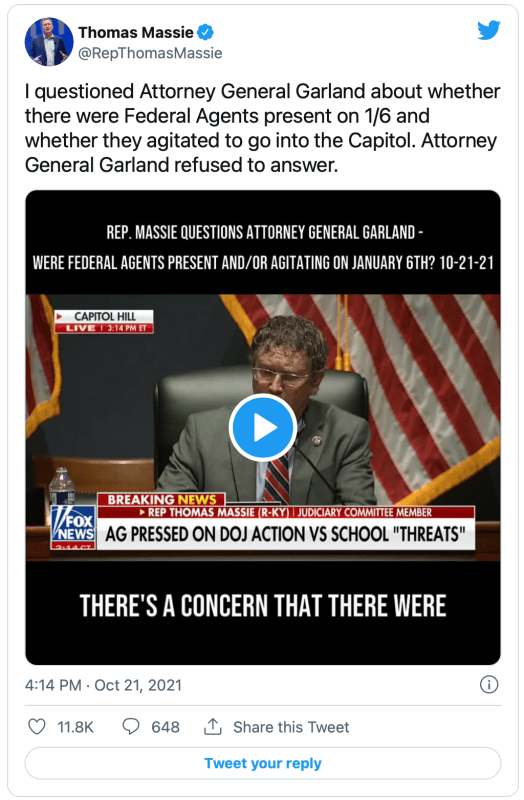Click the video subtitle text area
The width and height of the screenshot is (524, 800).
pos(263,606)
